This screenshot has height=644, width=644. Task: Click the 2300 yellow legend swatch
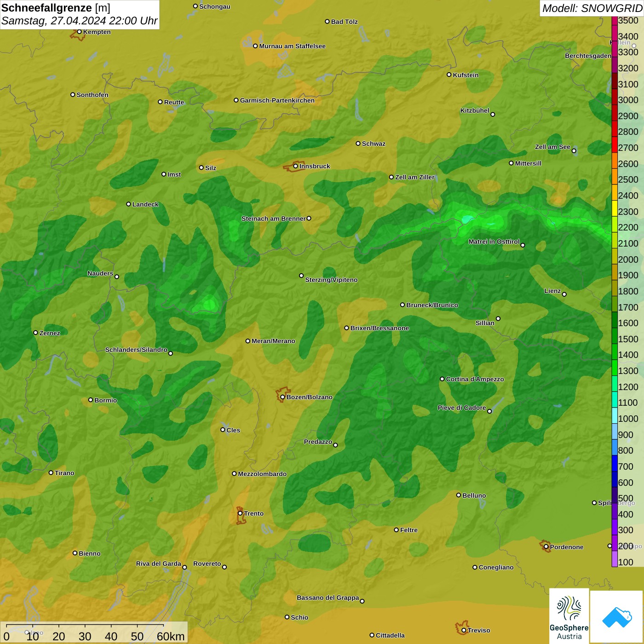pyautogui.click(x=614, y=208)
